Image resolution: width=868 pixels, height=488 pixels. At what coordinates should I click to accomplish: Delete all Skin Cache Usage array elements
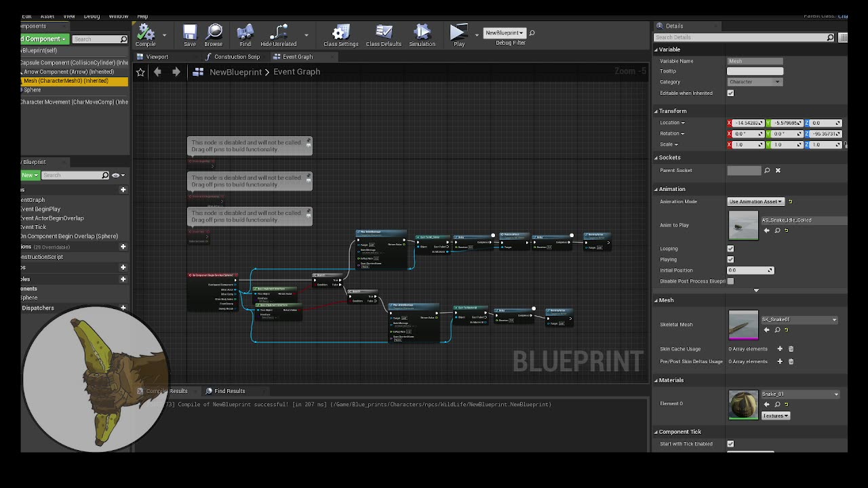[791, 349]
